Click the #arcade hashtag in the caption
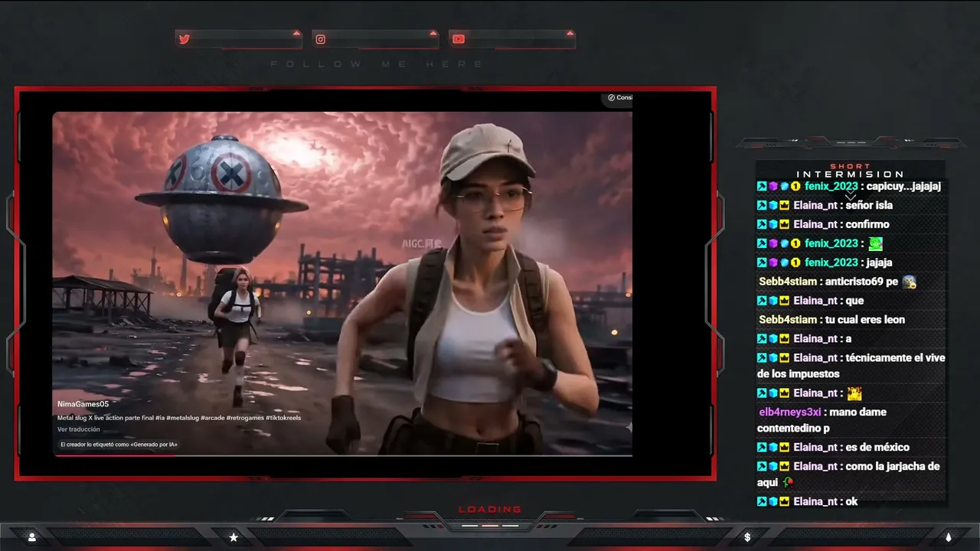The height and width of the screenshot is (551, 980). click(212, 418)
